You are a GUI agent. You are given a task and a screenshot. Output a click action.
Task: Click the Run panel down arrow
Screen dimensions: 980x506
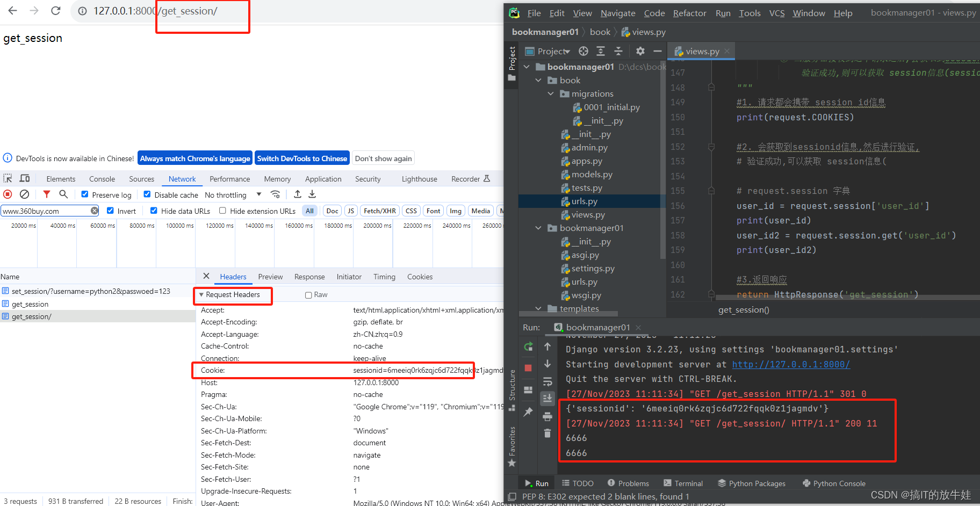(547, 364)
